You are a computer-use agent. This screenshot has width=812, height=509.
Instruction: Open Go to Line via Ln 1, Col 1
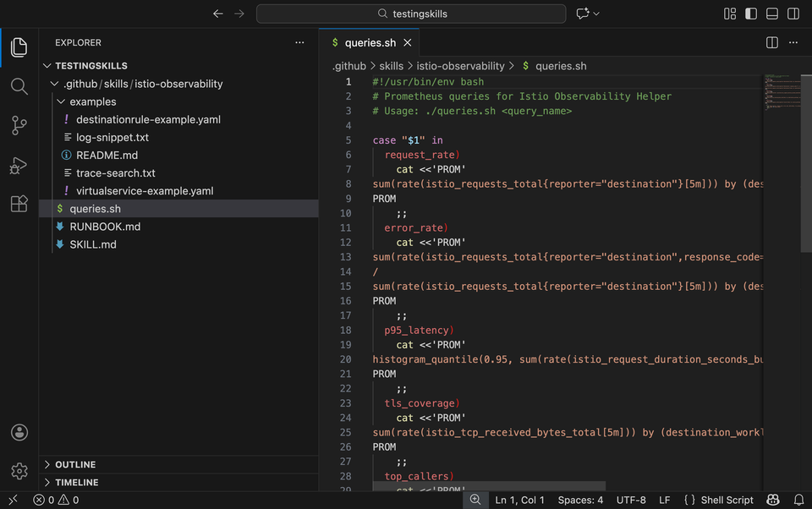click(x=519, y=500)
